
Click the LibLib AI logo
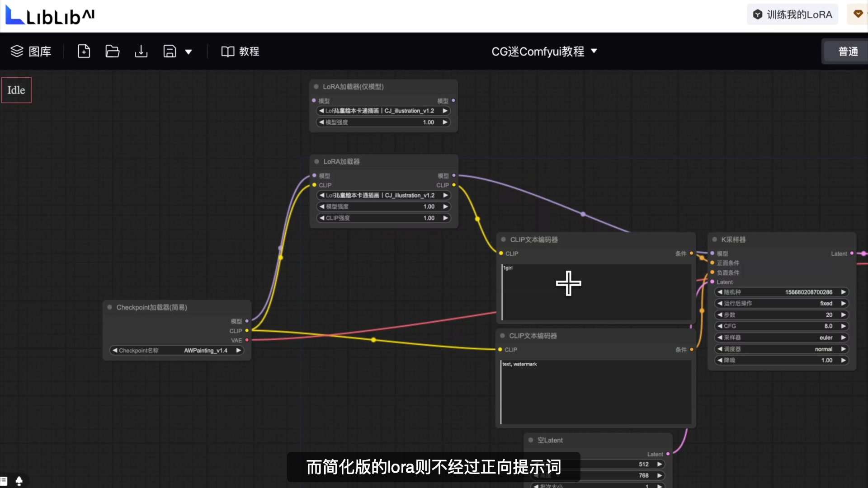click(50, 15)
